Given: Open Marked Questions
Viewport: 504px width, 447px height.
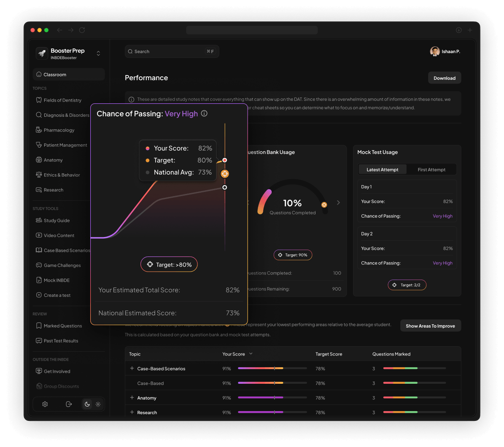Looking at the screenshot, I should (59, 326).
